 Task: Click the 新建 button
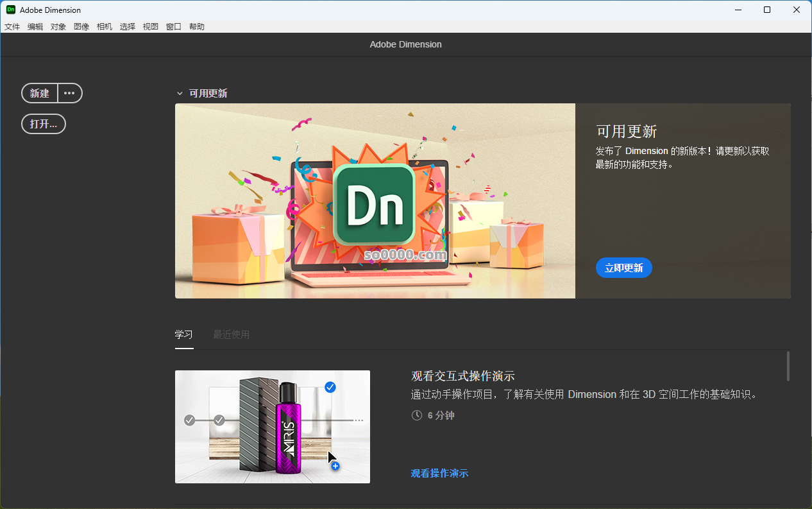39,93
